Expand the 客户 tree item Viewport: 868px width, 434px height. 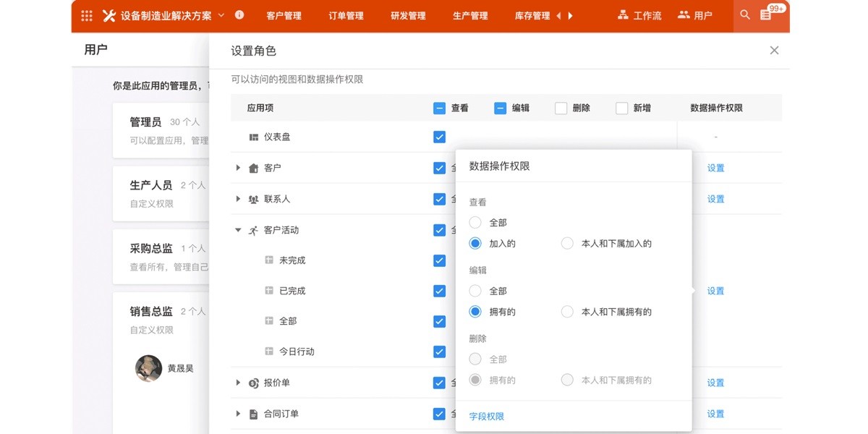coord(237,167)
